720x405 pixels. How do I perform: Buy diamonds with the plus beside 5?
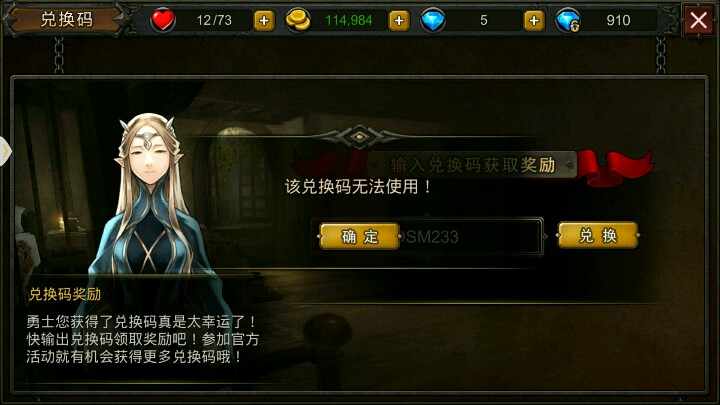click(534, 20)
